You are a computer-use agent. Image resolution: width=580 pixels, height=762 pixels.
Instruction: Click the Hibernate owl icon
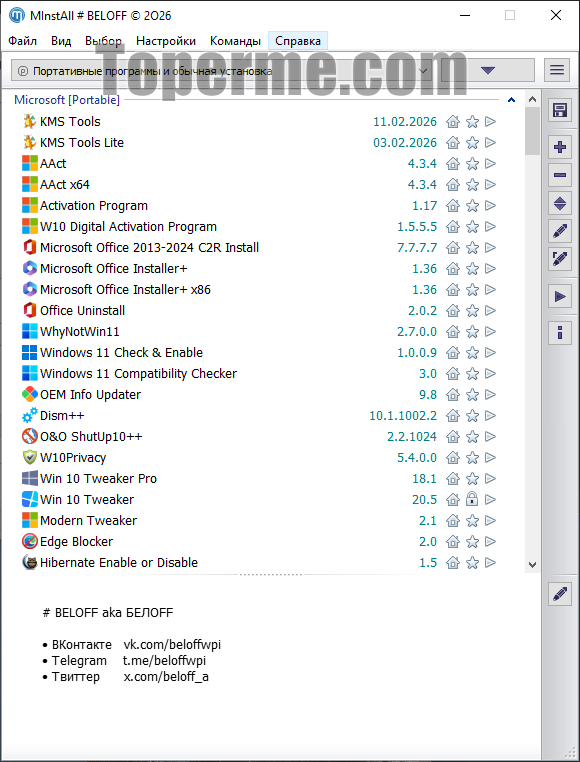pyautogui.click(x=30, y=563)
